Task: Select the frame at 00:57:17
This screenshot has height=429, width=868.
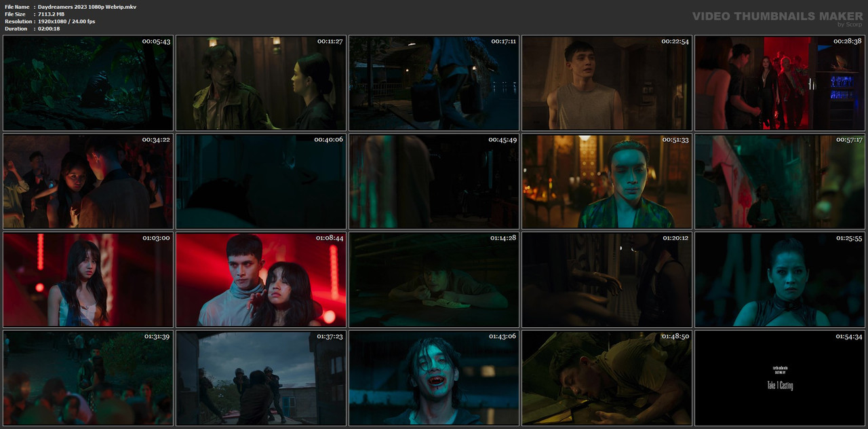Action: click(780, 181)
